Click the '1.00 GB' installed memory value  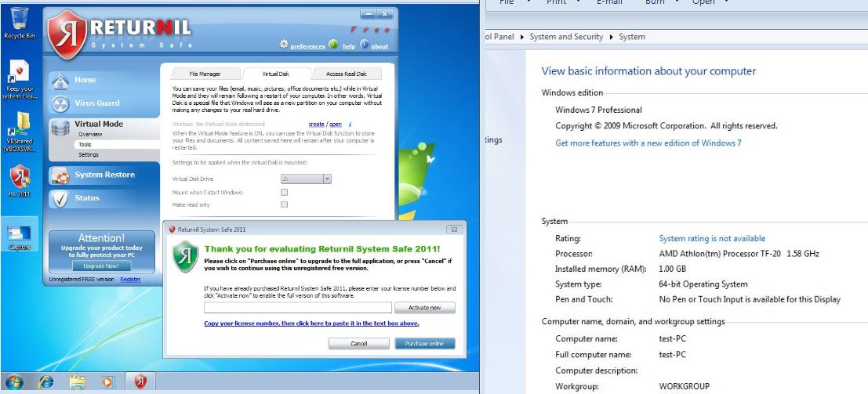pyautogui.click(x=672, y=269)
